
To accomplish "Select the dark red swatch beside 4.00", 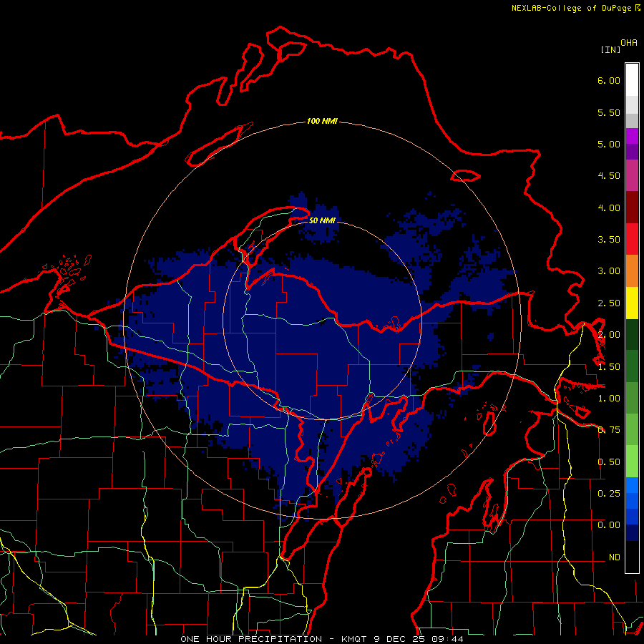I will tap(632, 208).
